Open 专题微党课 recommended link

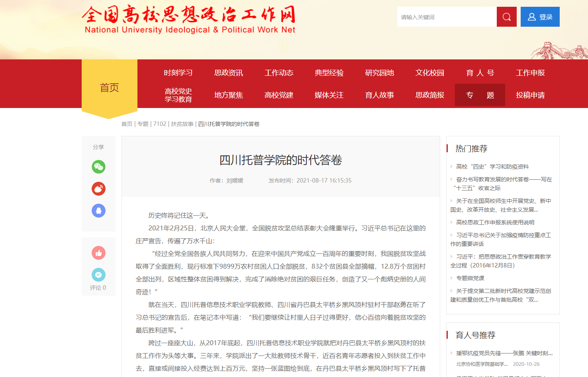(x=470, y=278)
